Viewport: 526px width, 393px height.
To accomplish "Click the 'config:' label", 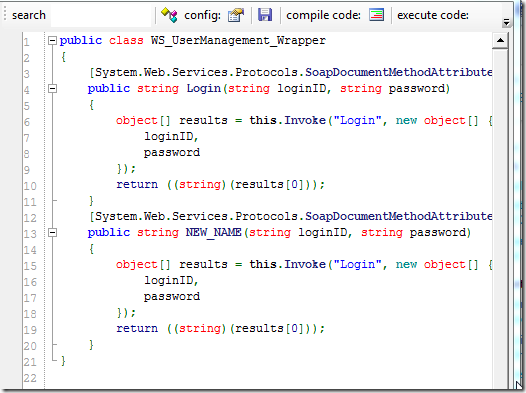I will (x=203, y=15).
